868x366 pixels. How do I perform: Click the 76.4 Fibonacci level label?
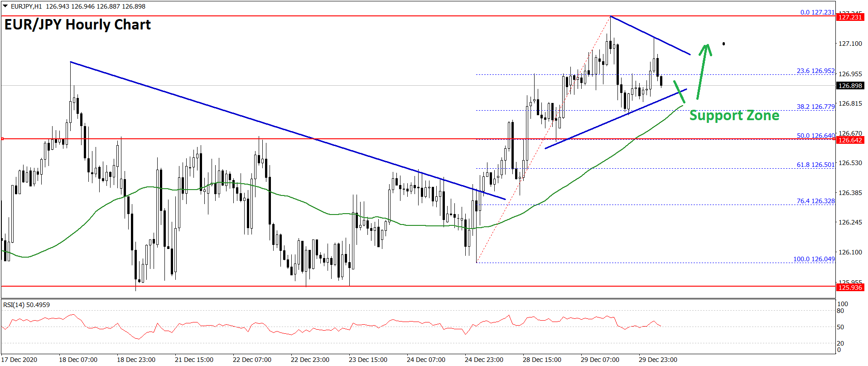[815, 201]
